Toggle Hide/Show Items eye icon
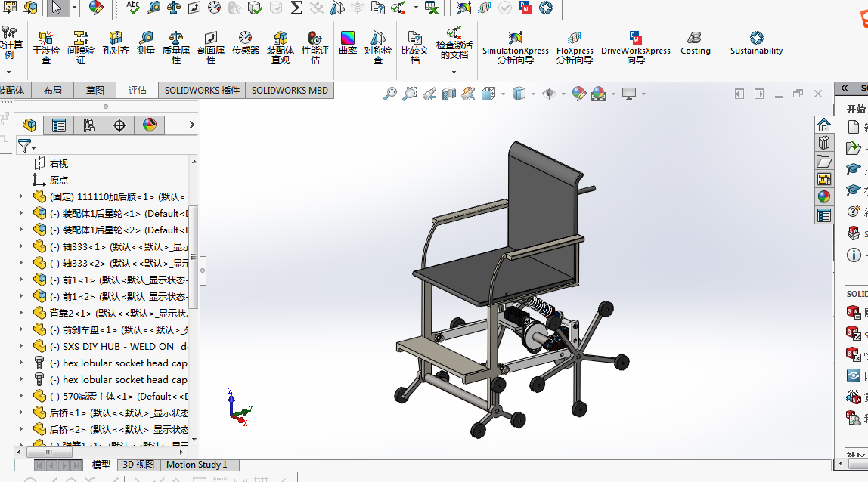The image size is (868, 482). (549, 94)
